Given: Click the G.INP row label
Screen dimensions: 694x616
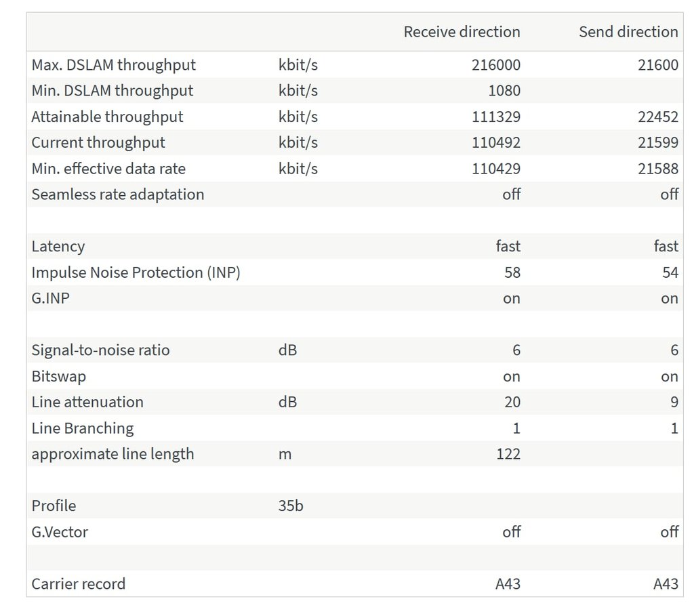Looking at the screenshot, I should [x=50, y=298].
